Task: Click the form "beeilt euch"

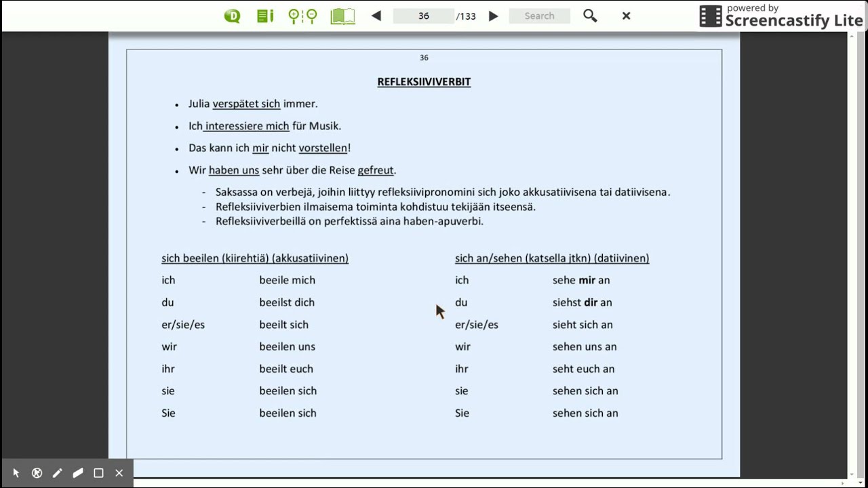Action: (x=286, y=369)
